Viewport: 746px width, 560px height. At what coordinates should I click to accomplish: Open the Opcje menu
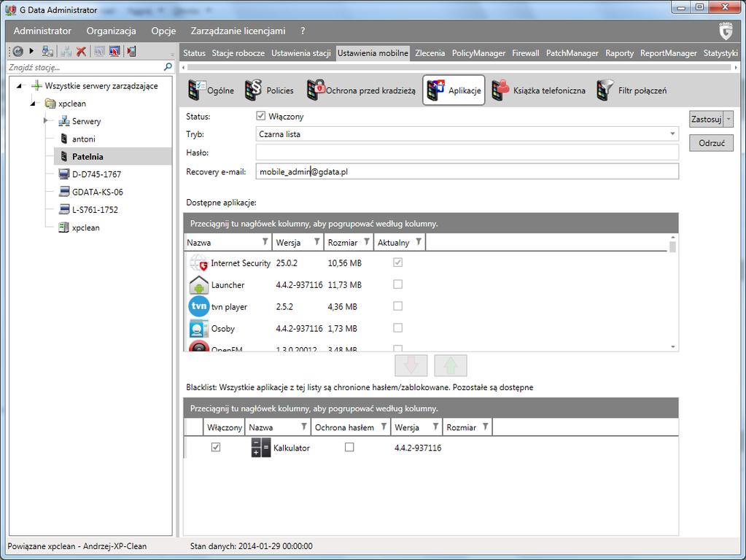point(163,31)
